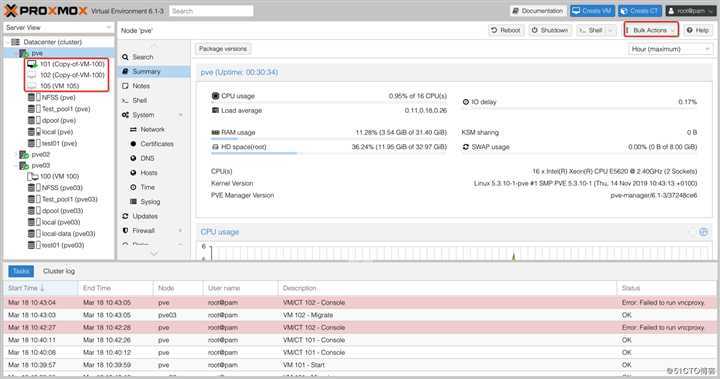Click the Proxmox logo
This screenshot has width=720, height=379.
coord(45,11)
